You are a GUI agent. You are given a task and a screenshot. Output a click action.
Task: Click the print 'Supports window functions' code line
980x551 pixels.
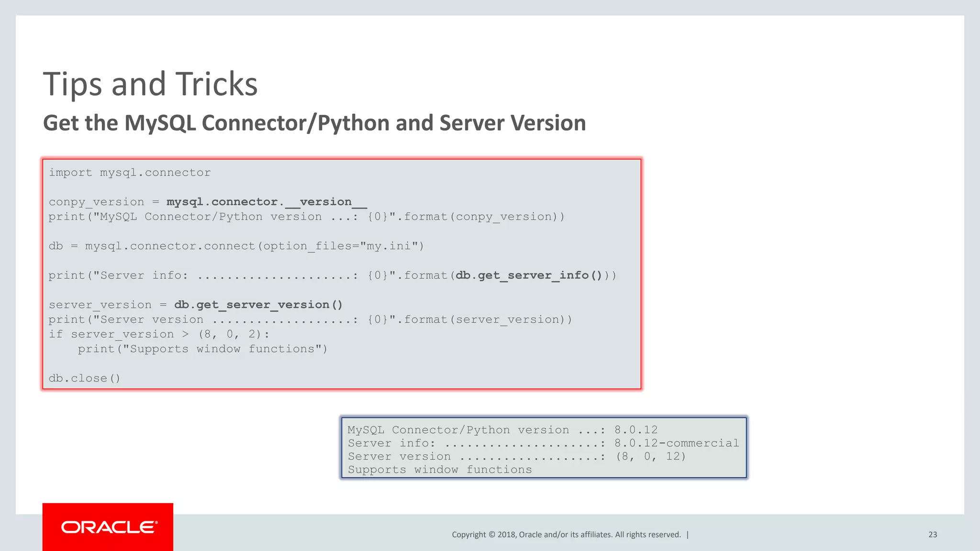click(x=202, y=349)
